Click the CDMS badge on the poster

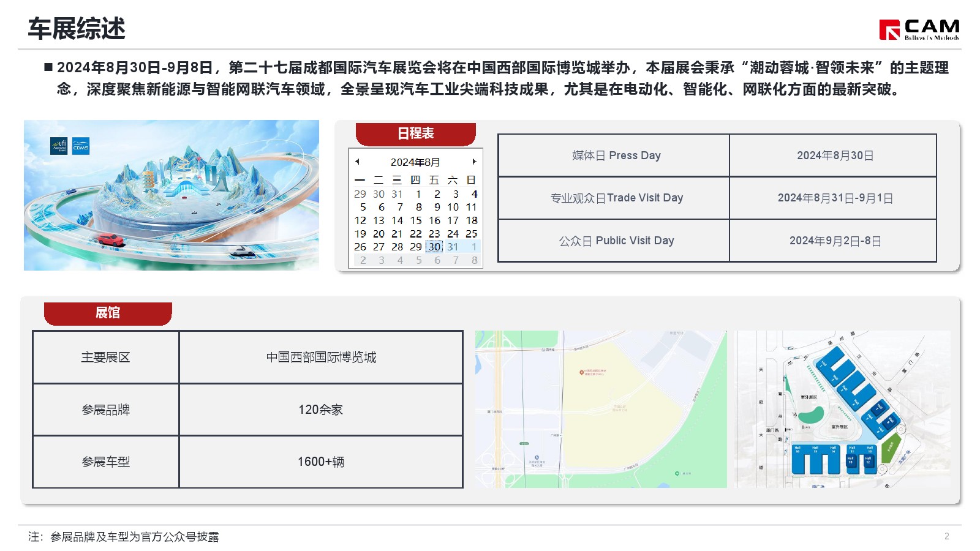[x=81, y=146]
